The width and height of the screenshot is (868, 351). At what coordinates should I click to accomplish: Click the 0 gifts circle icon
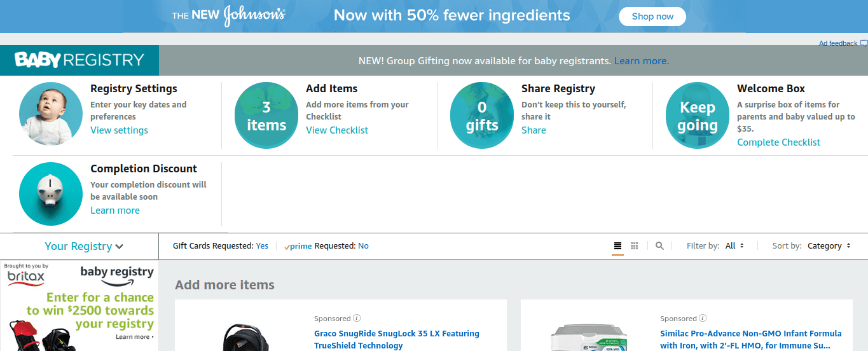pos(481,116)
